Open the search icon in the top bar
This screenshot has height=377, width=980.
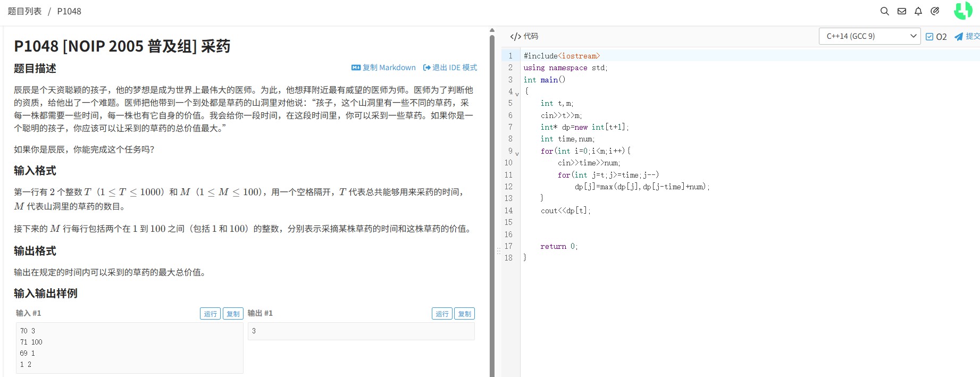[x=884, y=11]
